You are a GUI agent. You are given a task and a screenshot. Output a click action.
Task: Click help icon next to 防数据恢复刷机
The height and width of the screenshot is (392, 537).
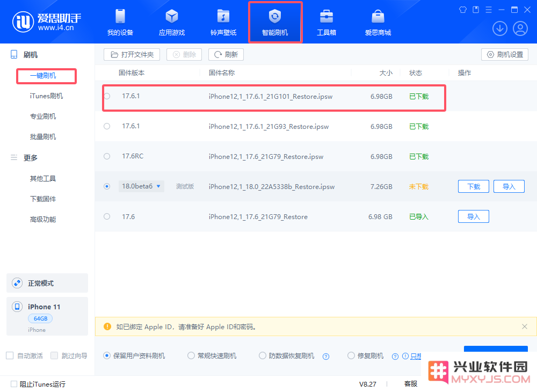point(326,357)
